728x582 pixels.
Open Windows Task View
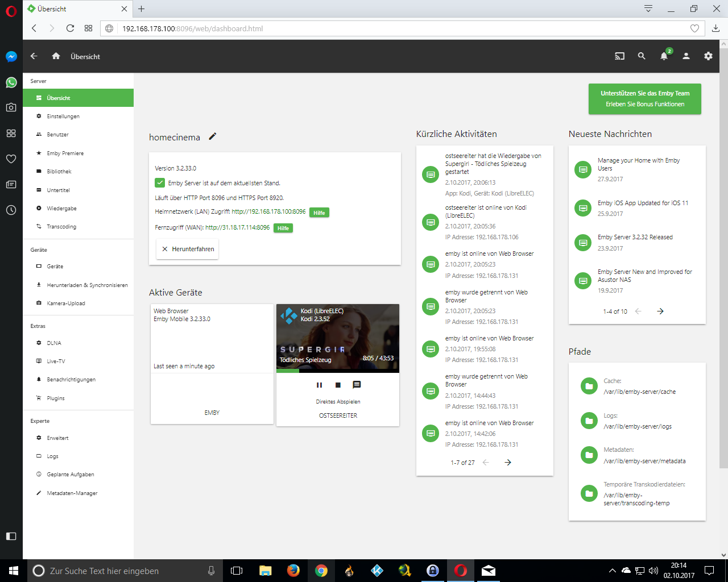click(x=237, y=571)
